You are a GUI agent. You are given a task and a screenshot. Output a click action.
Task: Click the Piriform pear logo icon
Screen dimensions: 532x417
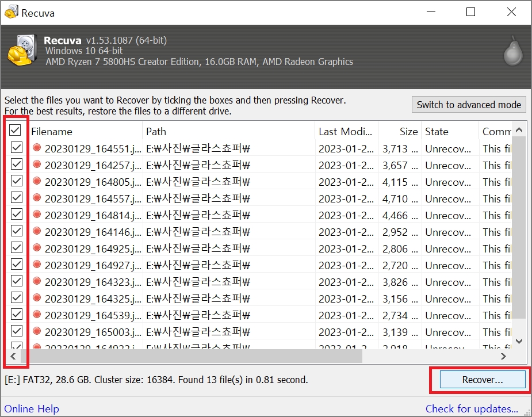coord(513,51)
